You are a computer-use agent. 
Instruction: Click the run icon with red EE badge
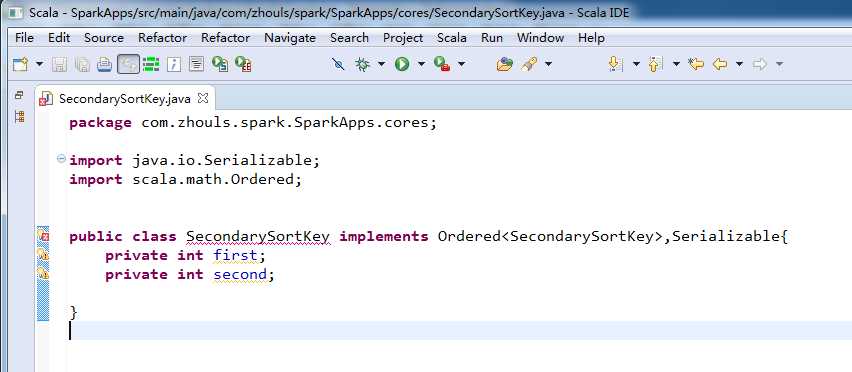point(243,65)
